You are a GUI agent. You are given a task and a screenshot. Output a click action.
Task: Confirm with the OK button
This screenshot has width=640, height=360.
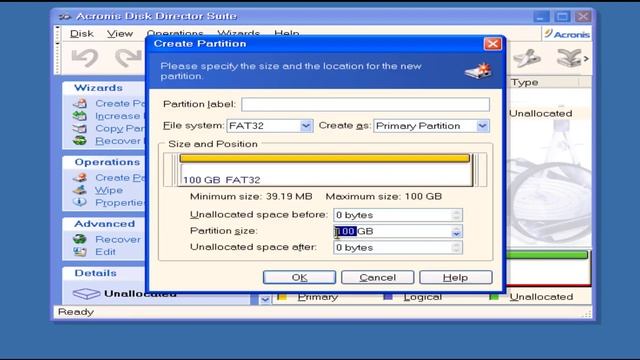pyautogui.click(x=299, y=278)
